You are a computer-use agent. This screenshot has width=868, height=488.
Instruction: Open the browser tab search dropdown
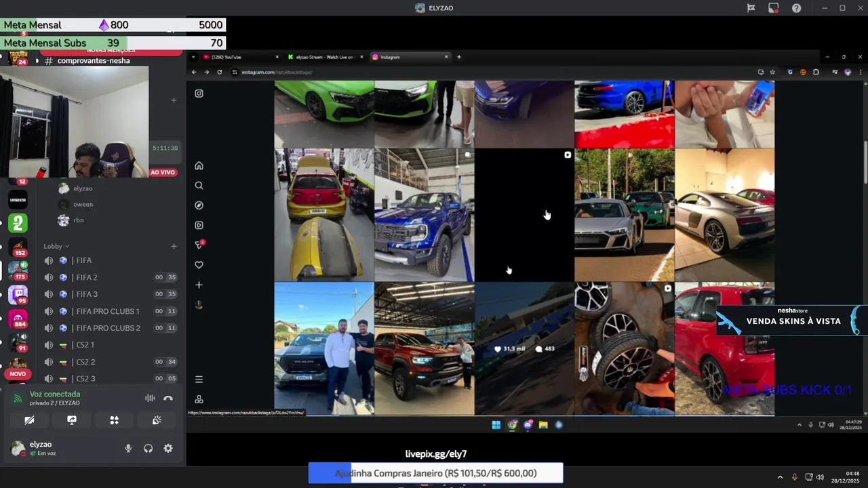193,57
